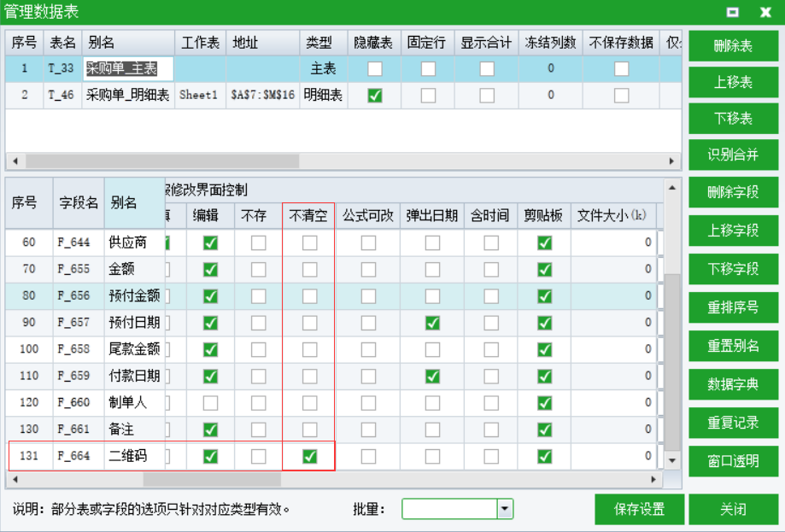Select the 供应商 alias cell

[134, 243]
